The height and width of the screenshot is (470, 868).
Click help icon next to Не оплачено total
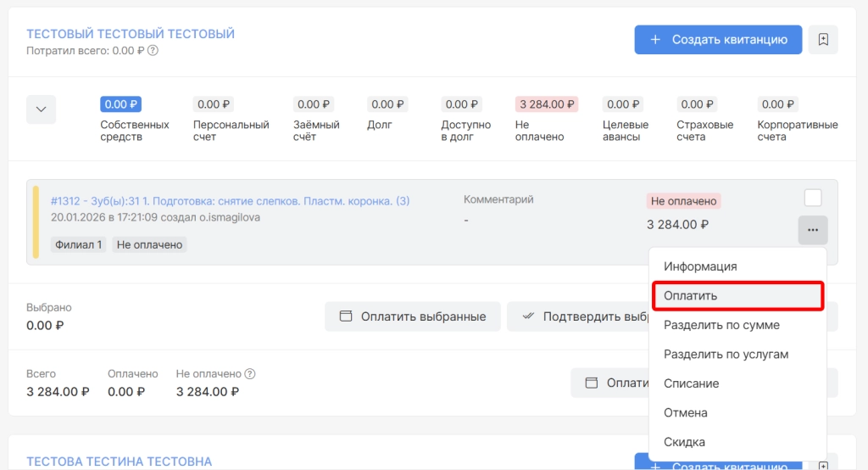click(x=250, y=374)
